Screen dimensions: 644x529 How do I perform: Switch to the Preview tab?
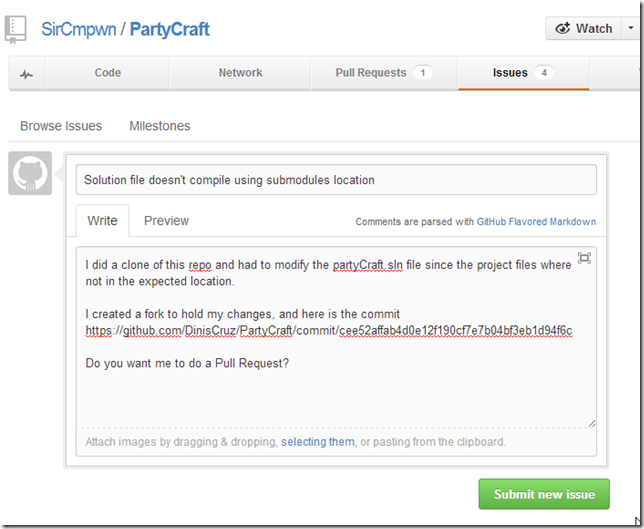point(166,221)
